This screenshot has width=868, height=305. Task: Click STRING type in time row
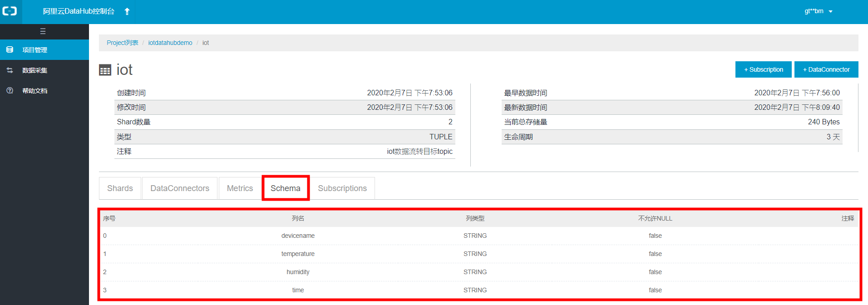point(475,290)
